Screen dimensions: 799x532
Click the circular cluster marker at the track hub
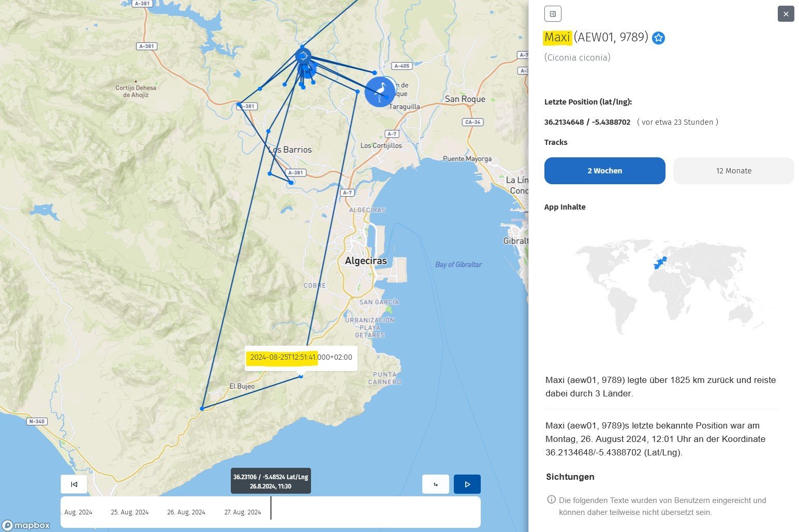click(x=303, y=55)
